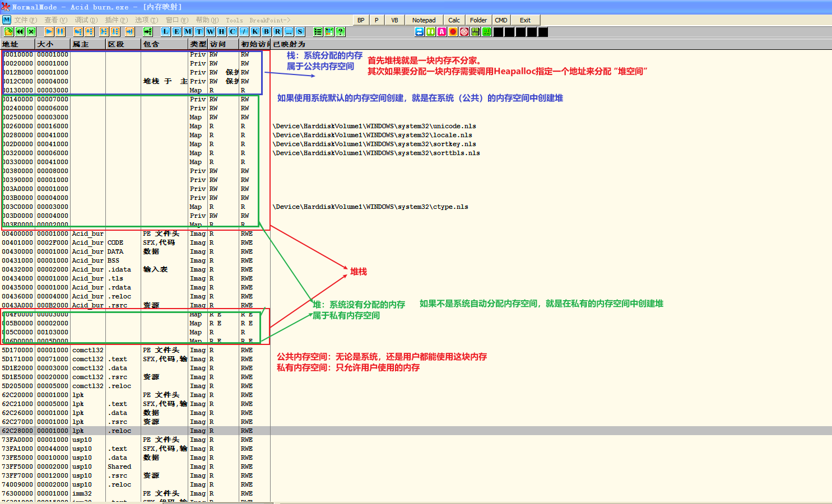The height and width of the screenshot is (504, 832).
Task: Click the green window layout icon
Action: click(x=486, y=32)
